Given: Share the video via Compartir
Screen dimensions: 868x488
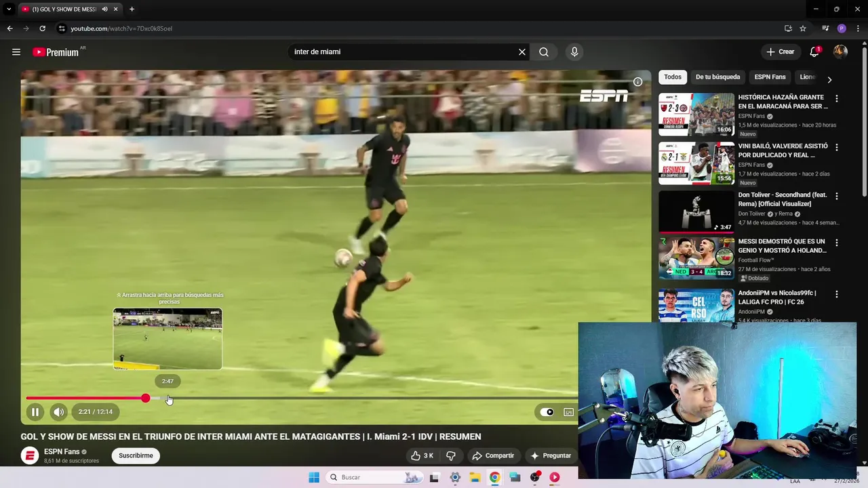Looking at the screenshot, I should click(494, 455).
